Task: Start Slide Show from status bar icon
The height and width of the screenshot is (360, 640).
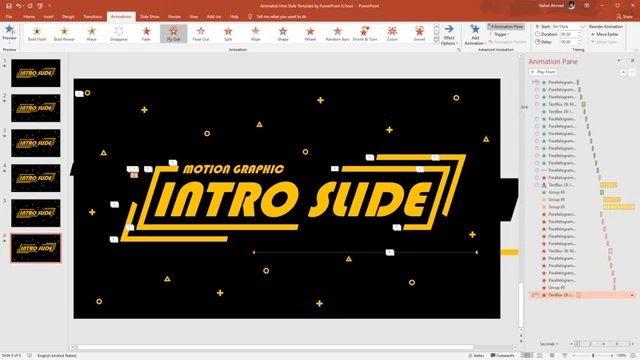Action: pyautogui.click(x=564, y=356)
